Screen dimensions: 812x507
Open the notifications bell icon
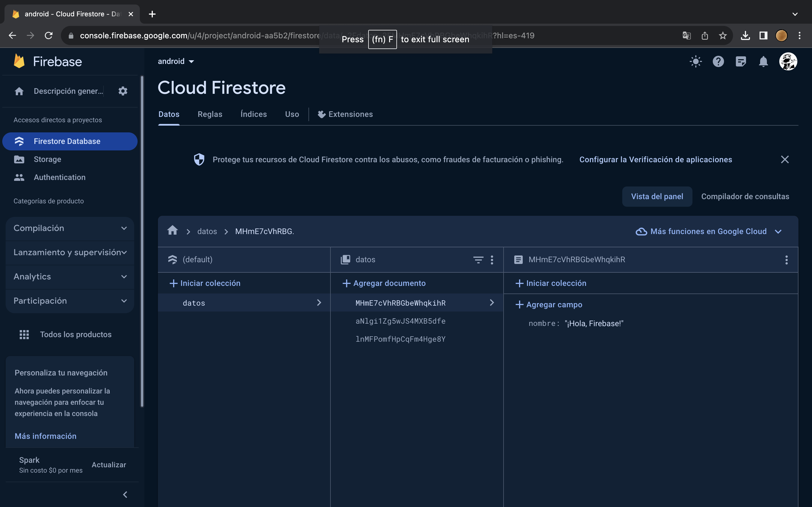click(x=763, y=62)
